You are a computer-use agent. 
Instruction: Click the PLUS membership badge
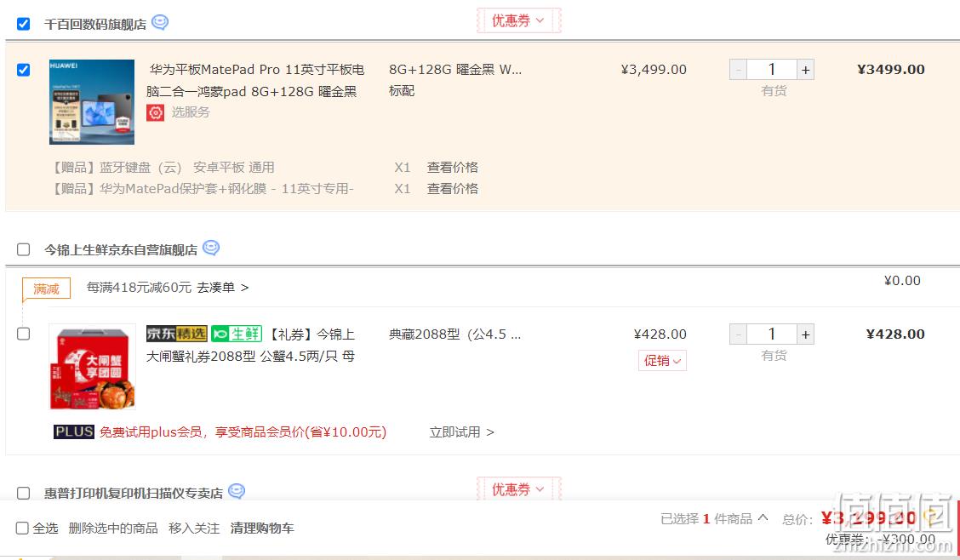click(73, 431)
